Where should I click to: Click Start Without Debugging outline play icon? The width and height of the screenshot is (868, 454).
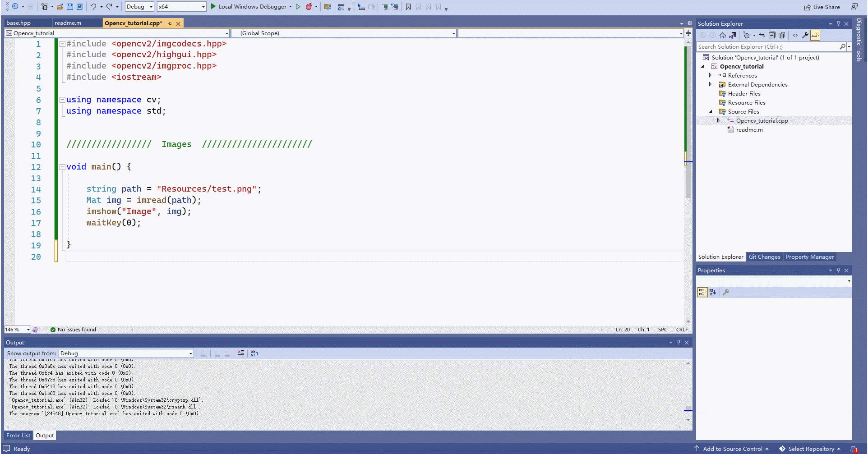pos(298,6)
